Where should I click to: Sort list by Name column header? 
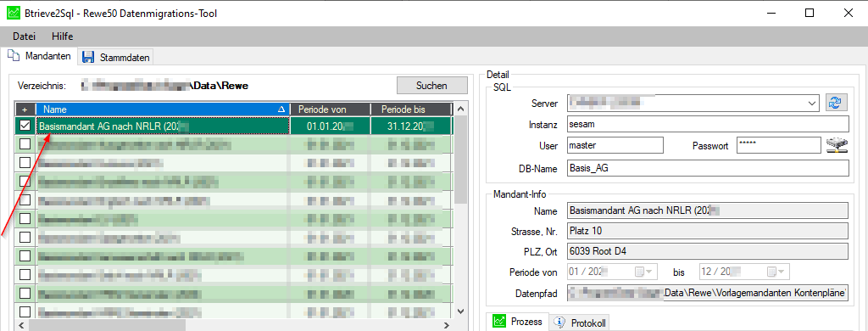[163, 109]
